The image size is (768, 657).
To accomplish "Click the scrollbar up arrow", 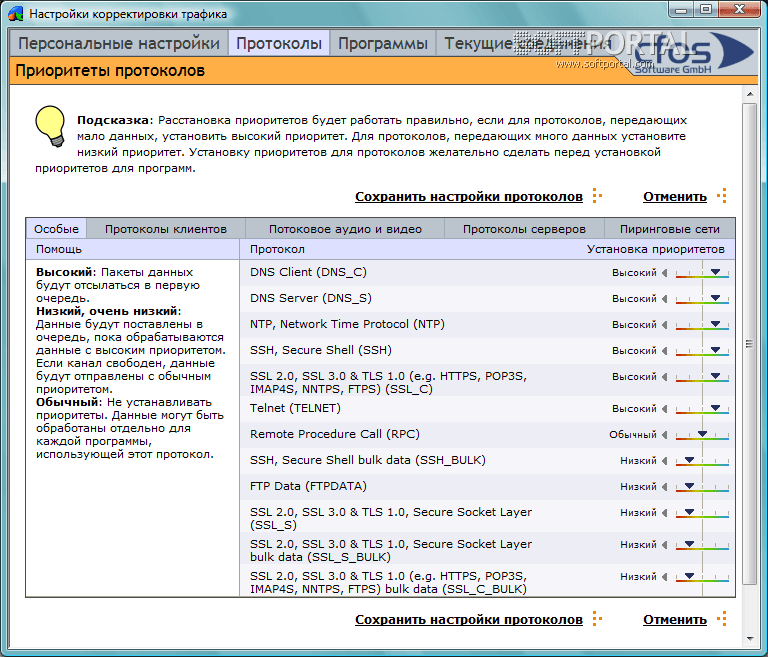I will coord(750,94).
